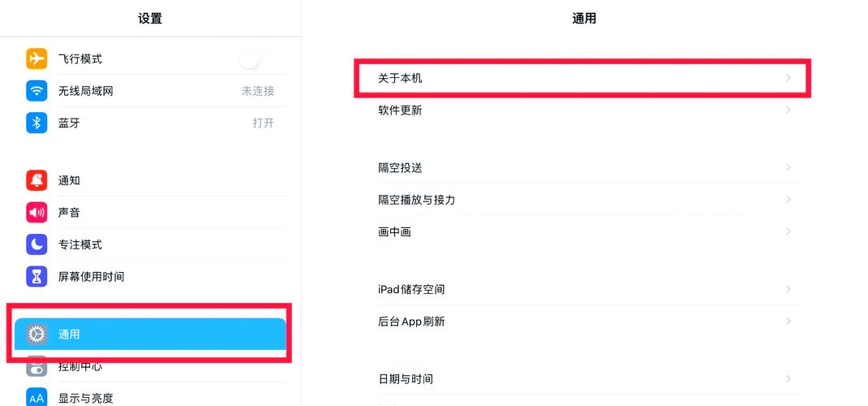Open the red Notifications bell icon
Image resolution: width=868 pixels, height=406 pixels.
(x=37, y=180)
